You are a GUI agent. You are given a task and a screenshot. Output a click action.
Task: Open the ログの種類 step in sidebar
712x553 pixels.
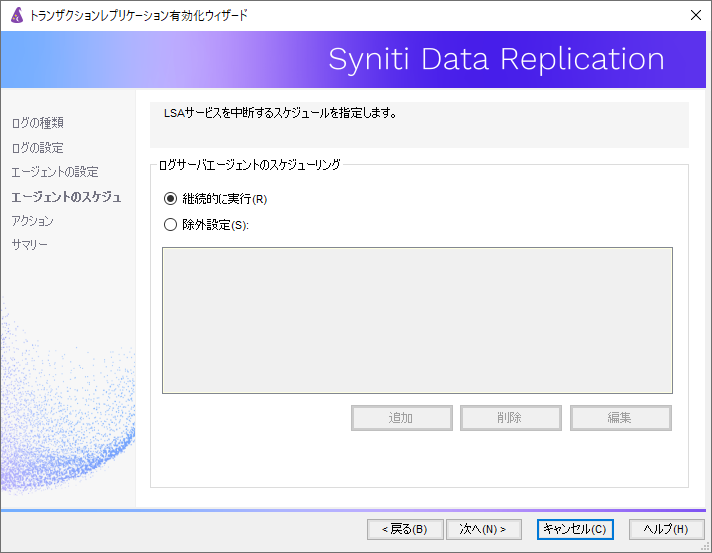pyautogui.click(x=38, y=123)
